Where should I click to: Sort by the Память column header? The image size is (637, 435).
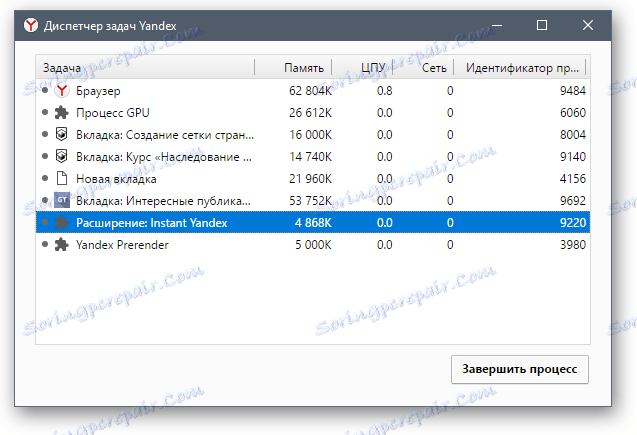click(293, 67)
